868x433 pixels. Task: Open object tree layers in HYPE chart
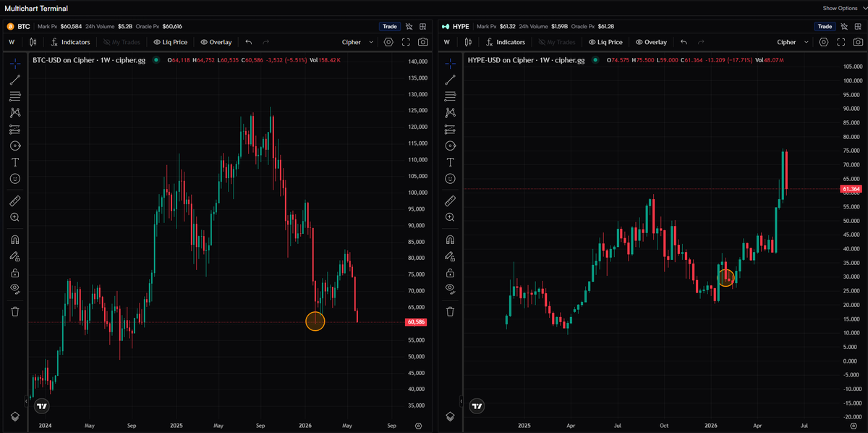point(450,416)
